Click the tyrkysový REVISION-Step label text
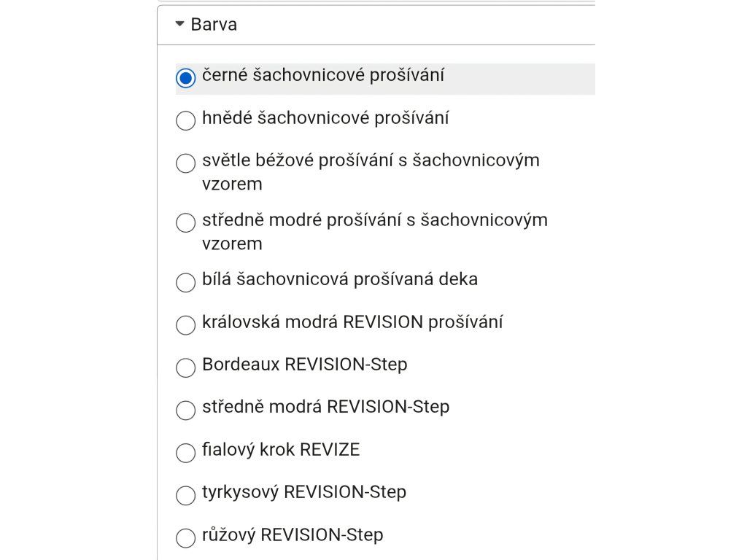This screenshot has width=747, height=560. [304, 492]
